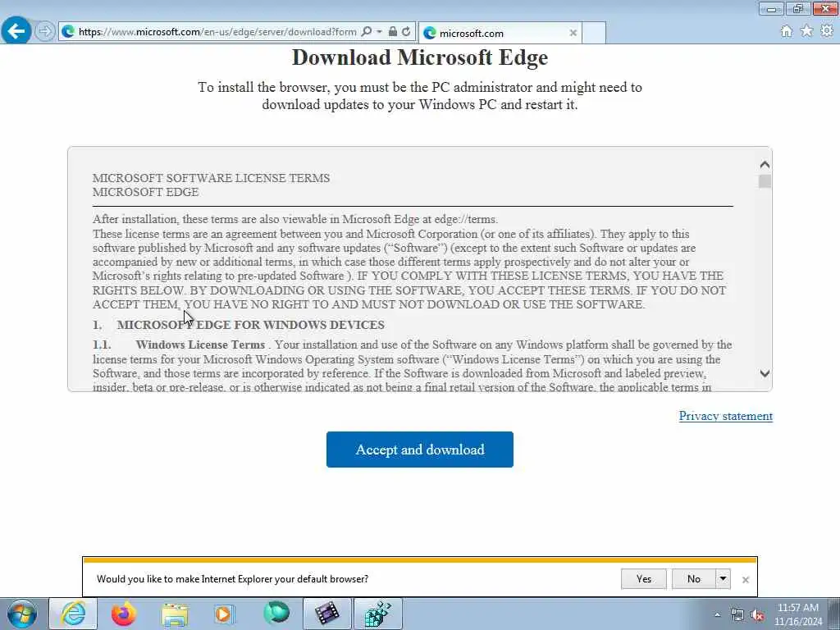This screenshot has width=840, height=630.
Task: Click the search magnifier in address bar
Action: tap(367, 32)
